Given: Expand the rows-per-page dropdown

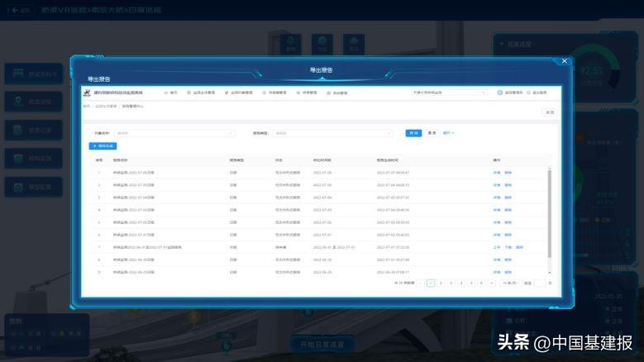Looking at the screenshot, I should point(511,283).
